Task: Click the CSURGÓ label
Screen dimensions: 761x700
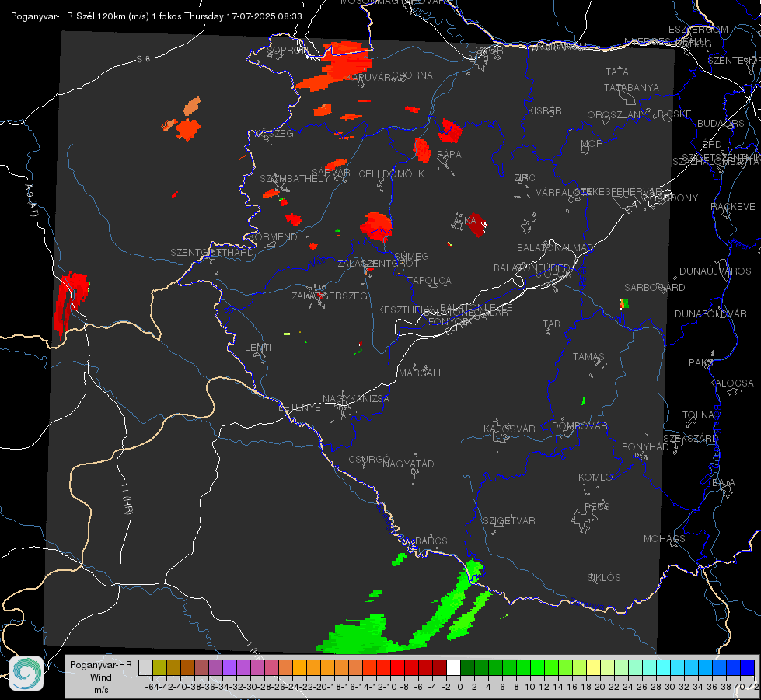Action: click(x=369, y=460)
